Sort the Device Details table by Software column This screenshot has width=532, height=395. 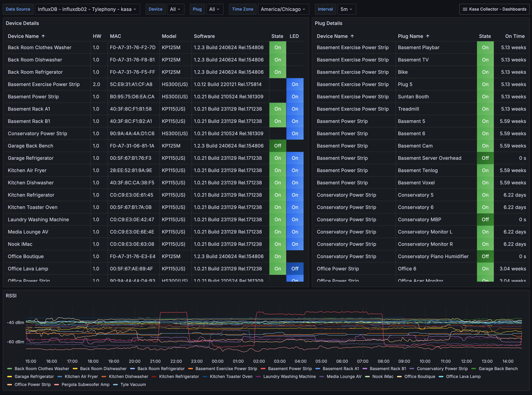(204, 36)
